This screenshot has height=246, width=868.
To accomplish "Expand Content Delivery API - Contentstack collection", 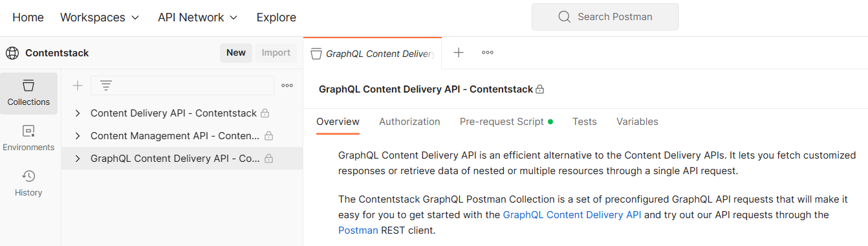I will [78, 113].
